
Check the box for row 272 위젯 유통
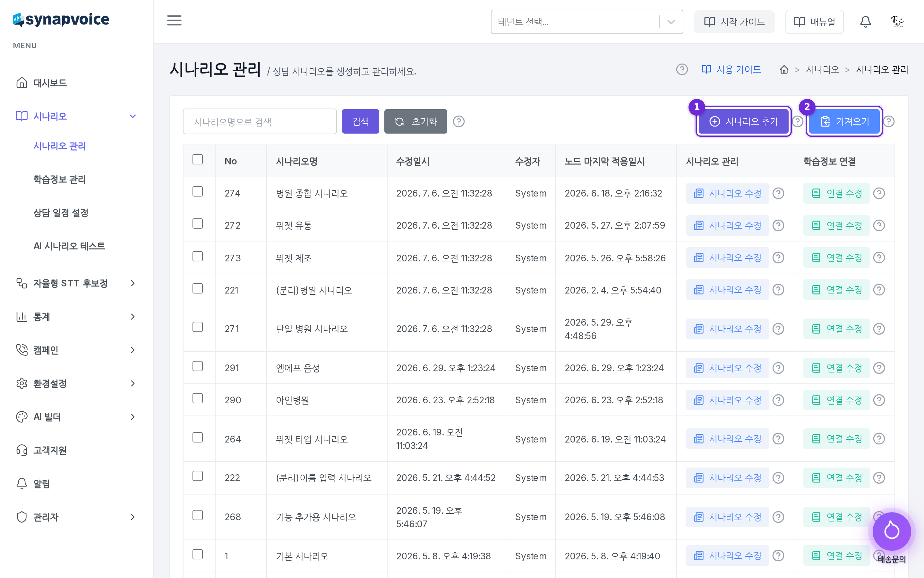point(197,223)
